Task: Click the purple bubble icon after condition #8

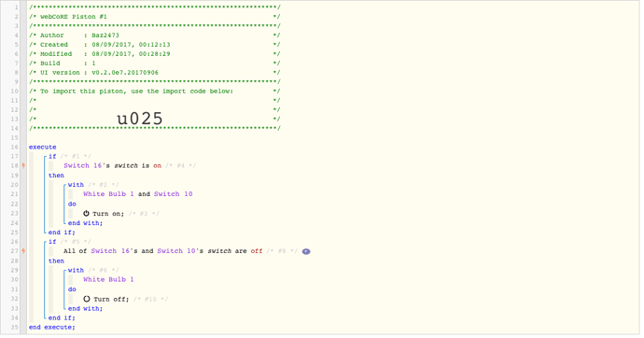Action: pos(306,251)
